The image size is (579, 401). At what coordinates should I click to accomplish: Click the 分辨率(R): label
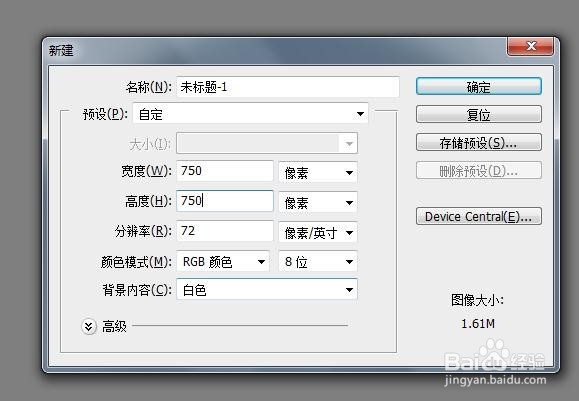coord(143,231)
